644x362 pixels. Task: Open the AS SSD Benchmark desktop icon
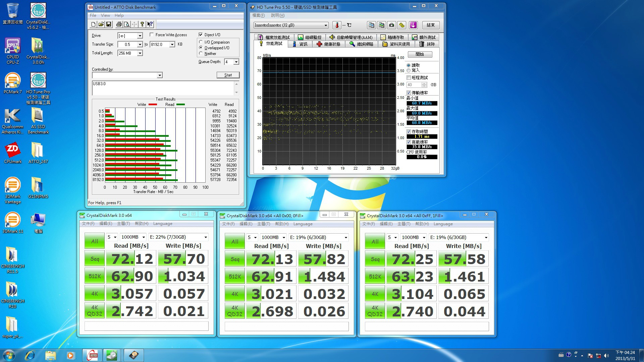coord(38,121)
